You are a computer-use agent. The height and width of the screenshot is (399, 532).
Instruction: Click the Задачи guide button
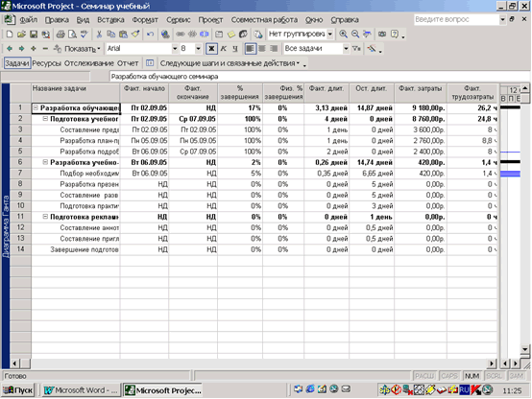(17, 63)
